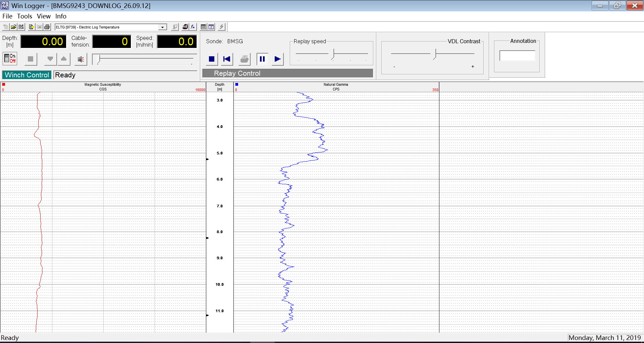644x343 pixels.
Task: Click the open file folder icon
Action: point(13,27)
